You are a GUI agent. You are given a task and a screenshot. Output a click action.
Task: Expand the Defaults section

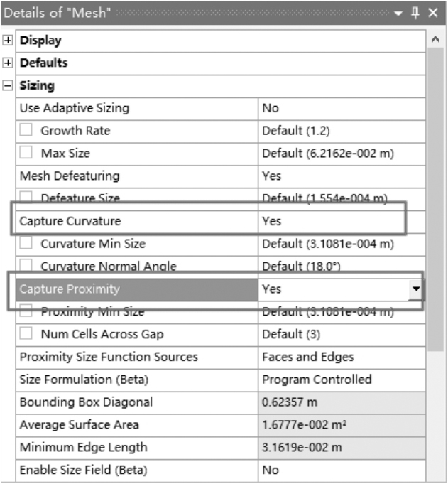pos(8,63)
